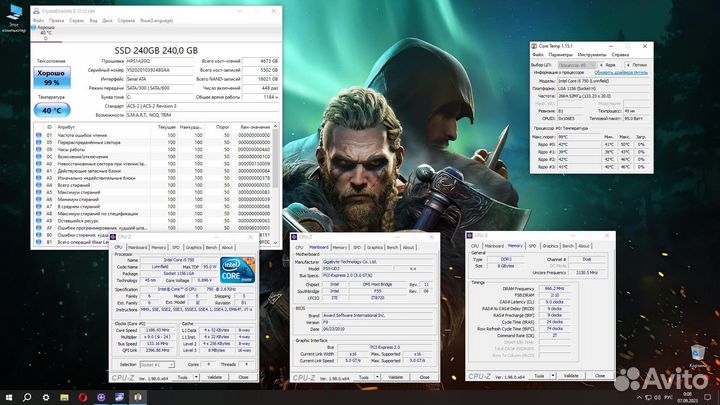The width and height of the screenshot is (720, 405).
Task: Open the Диск menu in CrystalDiskInfo
Action: tap(107, 21)
